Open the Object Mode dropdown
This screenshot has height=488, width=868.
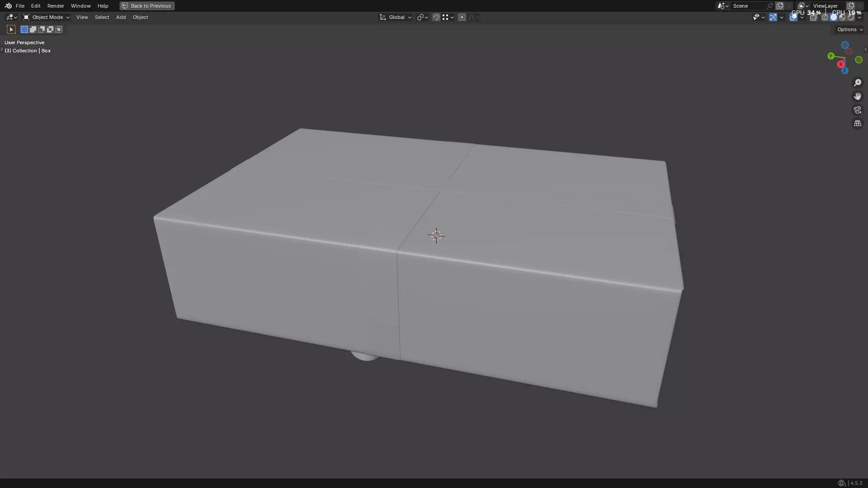pyautogui.click(x=46, y=17)
